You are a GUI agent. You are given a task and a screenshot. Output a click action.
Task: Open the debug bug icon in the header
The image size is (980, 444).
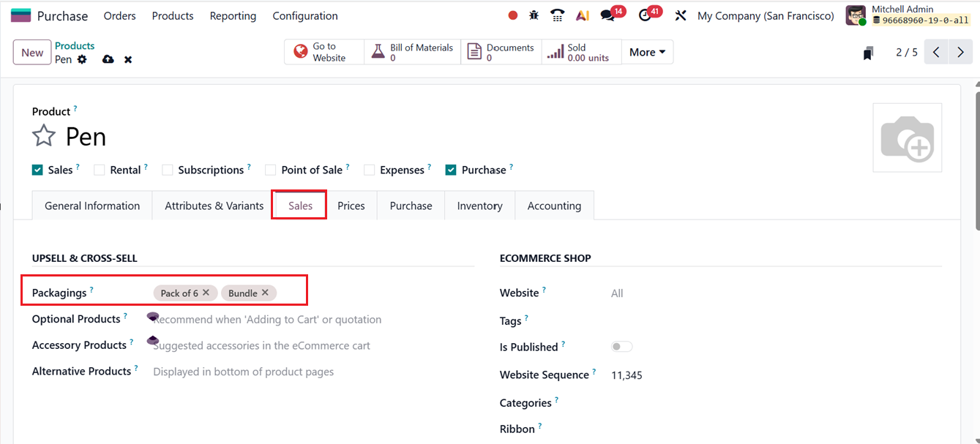pos(533,14)
